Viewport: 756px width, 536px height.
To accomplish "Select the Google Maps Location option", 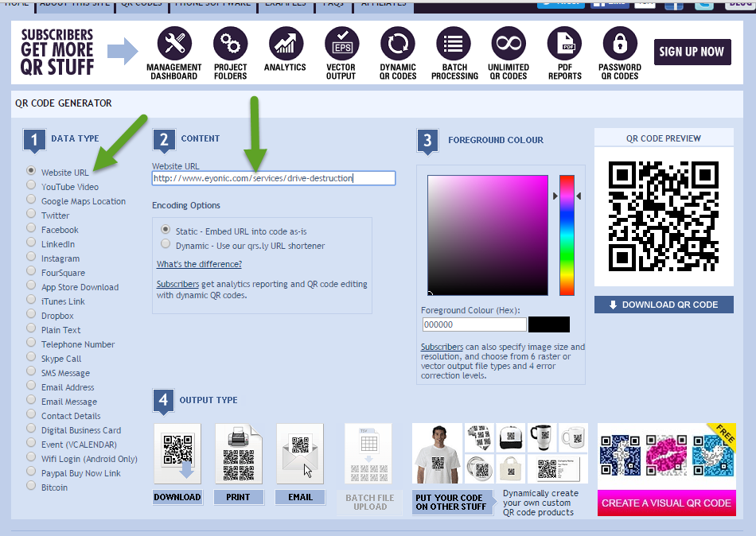I will (x=31, y=200).
